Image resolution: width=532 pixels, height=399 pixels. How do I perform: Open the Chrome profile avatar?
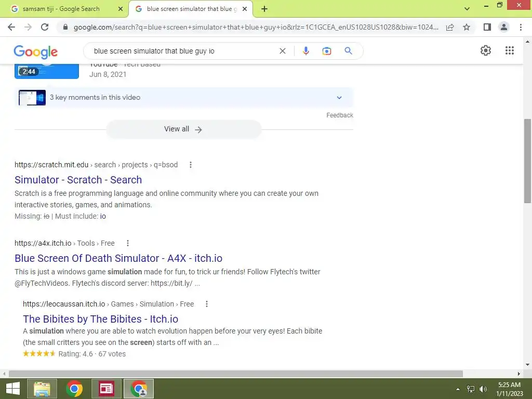tap(504, 27)
